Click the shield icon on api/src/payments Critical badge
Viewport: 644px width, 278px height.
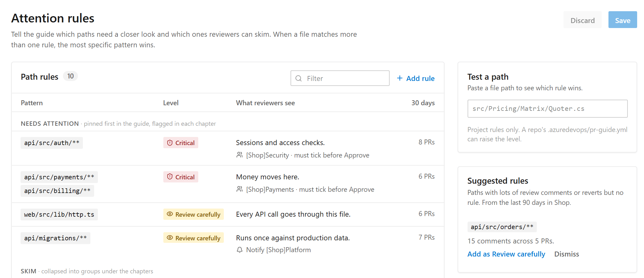tap(170, 177)
